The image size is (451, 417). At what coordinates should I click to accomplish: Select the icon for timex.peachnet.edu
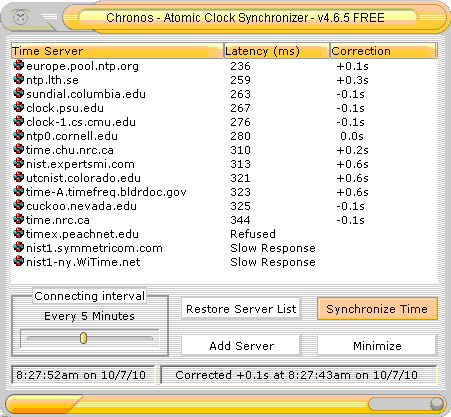19,233
